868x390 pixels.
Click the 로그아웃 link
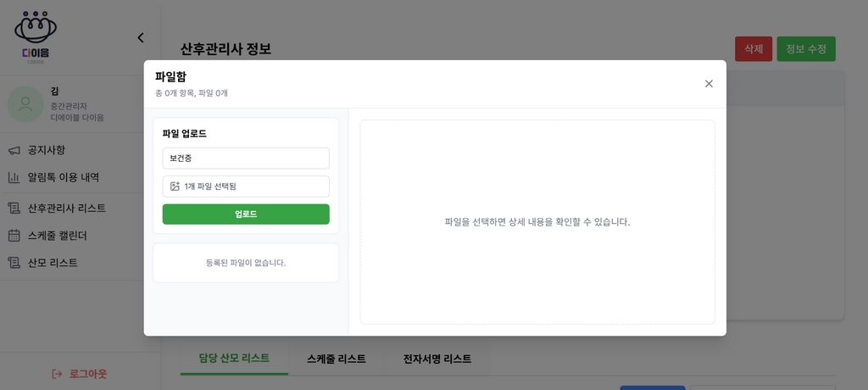(x=79, y=374)
